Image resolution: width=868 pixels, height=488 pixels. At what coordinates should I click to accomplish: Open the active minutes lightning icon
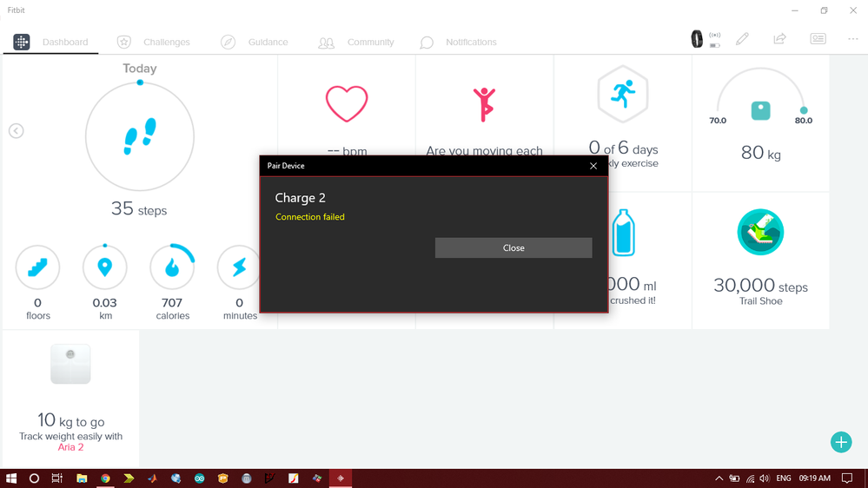click(239, 267)
